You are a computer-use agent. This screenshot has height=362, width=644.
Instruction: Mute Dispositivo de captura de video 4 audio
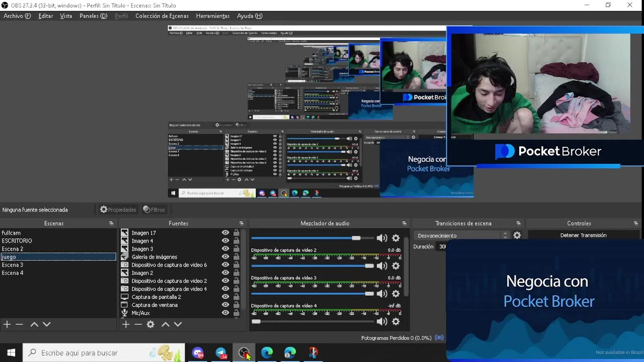(382, 321)
